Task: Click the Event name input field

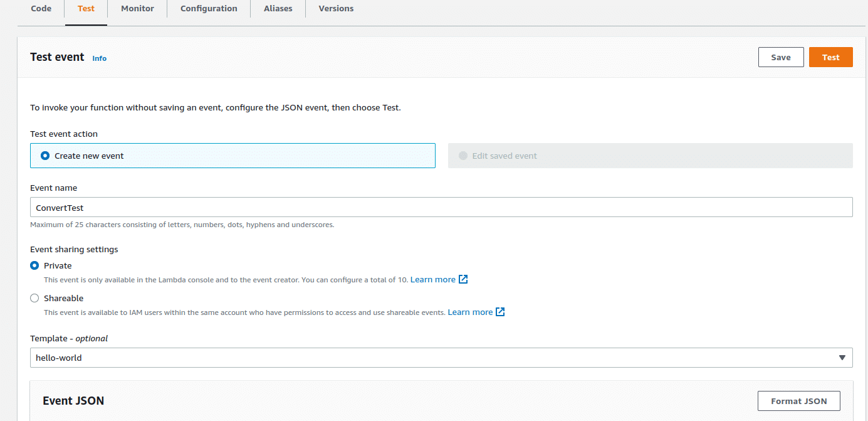Action: [441, 208]
